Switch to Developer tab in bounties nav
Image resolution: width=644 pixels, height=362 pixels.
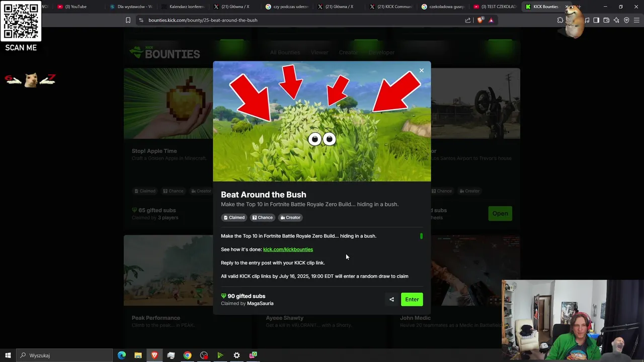[381, 52]
